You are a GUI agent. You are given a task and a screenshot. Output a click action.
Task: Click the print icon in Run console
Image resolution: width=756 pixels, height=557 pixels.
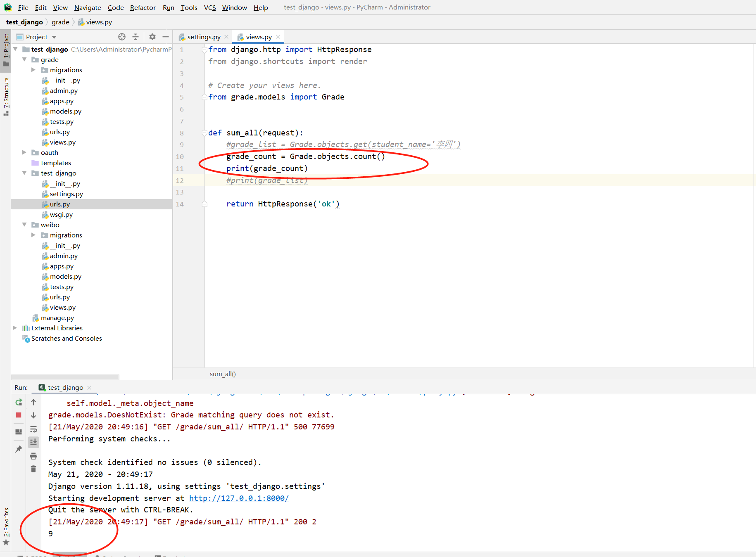pyautogui.click(x=33, y=456)
